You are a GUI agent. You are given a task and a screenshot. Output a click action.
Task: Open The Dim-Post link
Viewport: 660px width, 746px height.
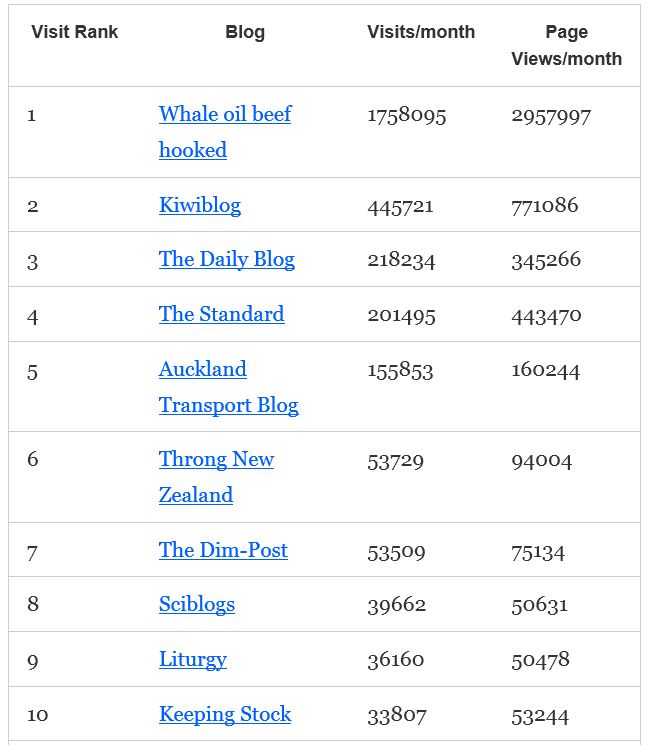click(x=223, y=551)
